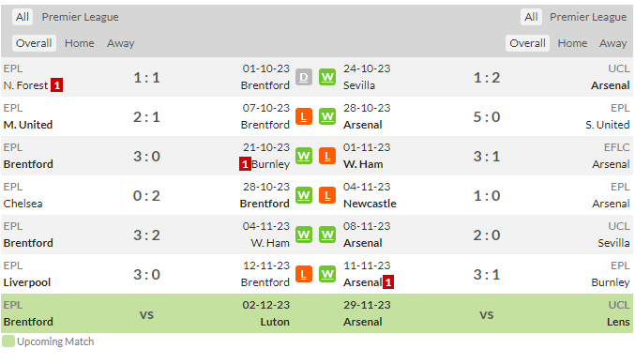Switch left panel to Away matches

click(121, 43)
